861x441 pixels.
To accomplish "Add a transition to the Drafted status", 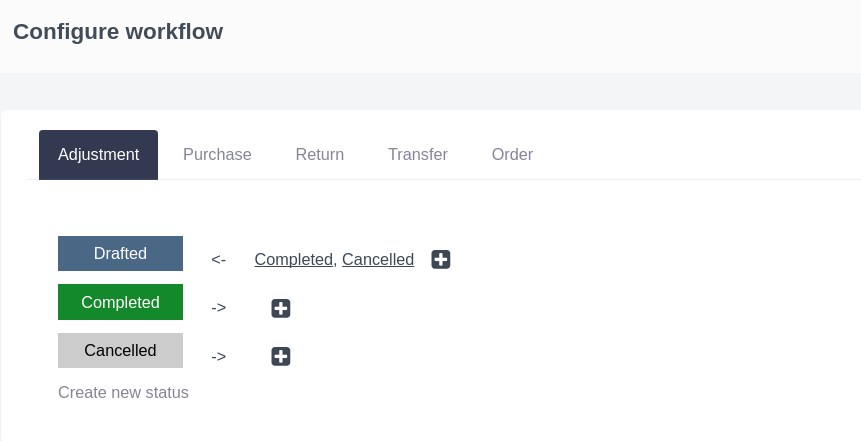I will click(441, 259).
